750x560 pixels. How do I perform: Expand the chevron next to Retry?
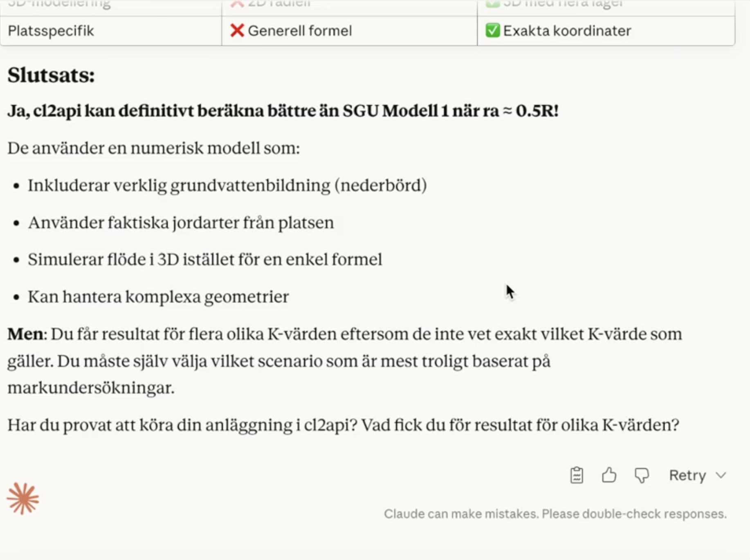(x=721, y=475)
